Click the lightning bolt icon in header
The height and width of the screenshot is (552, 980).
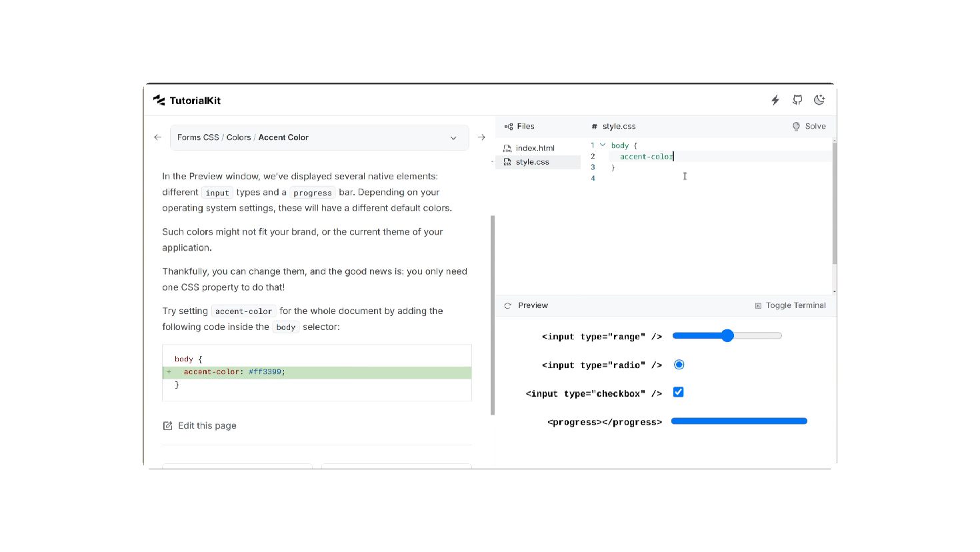pyautogui.click(x=775, y=100)
